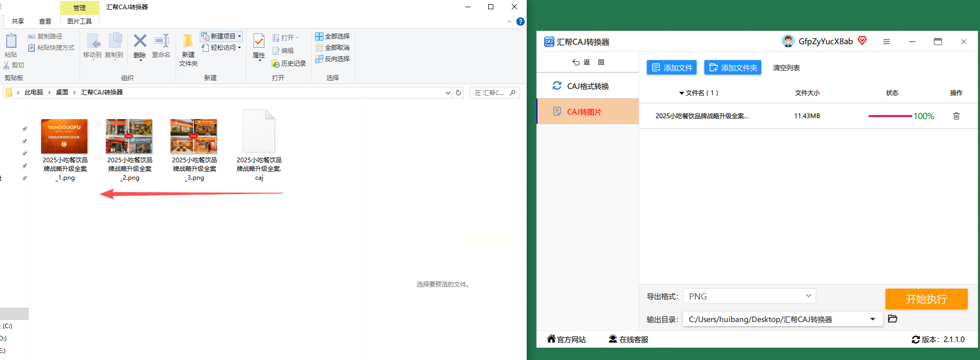Click the refresh icon beside address bar
The height and width of the screenshot is (360, 980).
click(458, 93)
